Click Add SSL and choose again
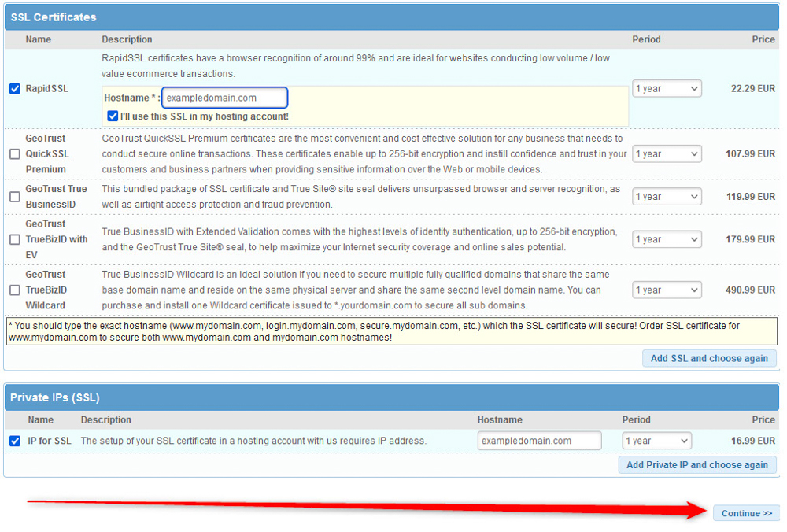 point(709,358)
